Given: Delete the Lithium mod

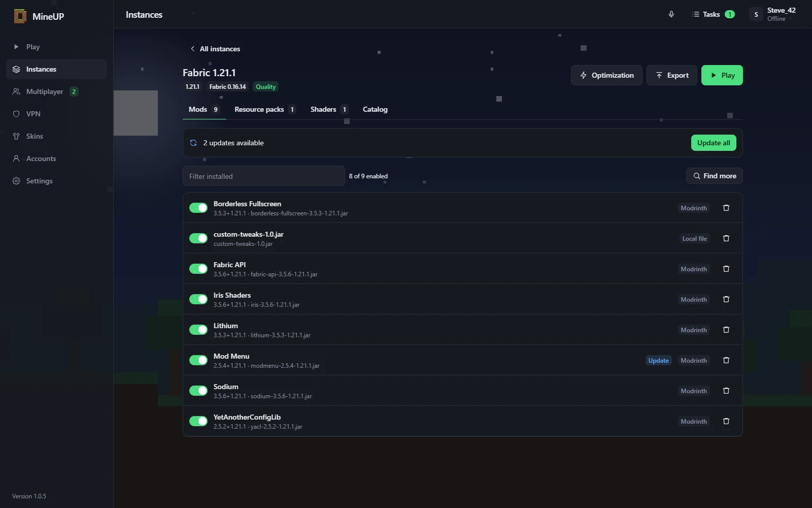Looking at the screenshot, I should tap(726, 330).
